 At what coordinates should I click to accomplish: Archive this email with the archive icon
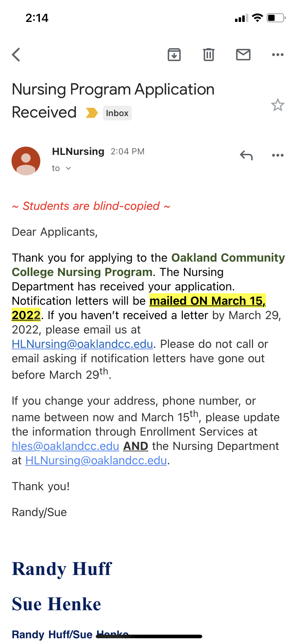tap(174, 55)
